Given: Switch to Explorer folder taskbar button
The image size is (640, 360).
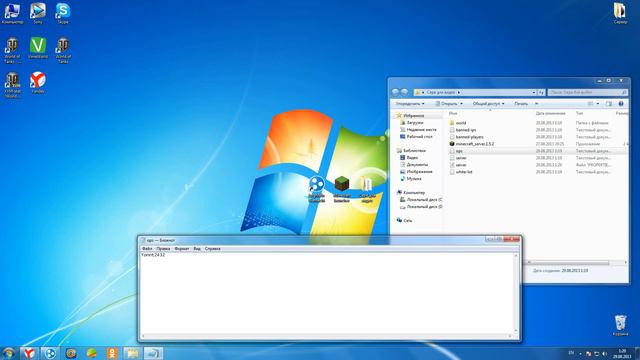Looking at the screenshot, I should (132, 353).
